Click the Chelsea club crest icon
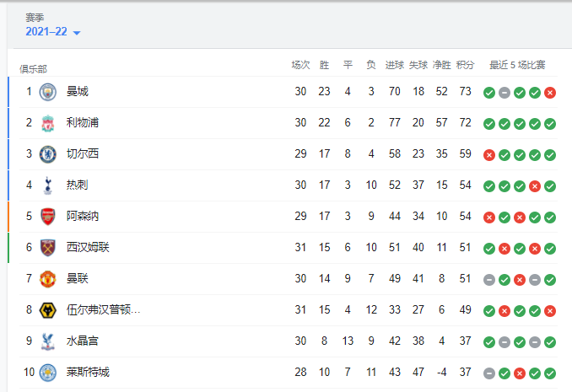The height and width of the screenshot is (392, 572). [48, 153]
